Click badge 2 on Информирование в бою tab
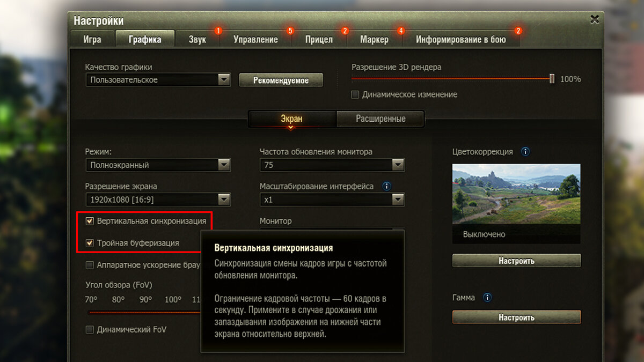Viewport: 644px width, 362px height. pos(518,31)
